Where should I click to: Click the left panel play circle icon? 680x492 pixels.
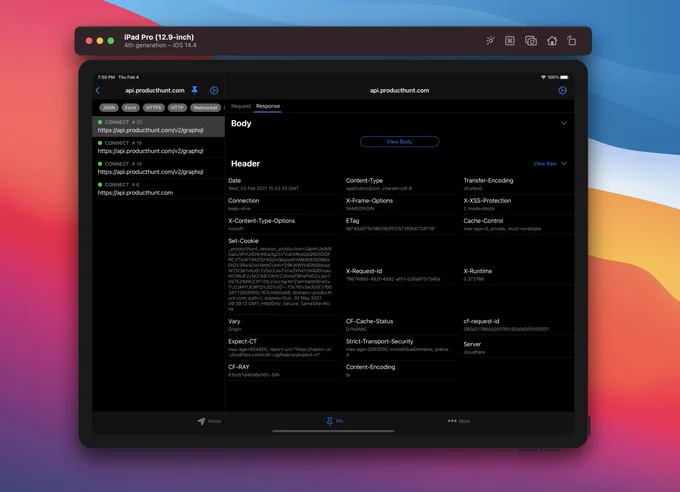214,90
